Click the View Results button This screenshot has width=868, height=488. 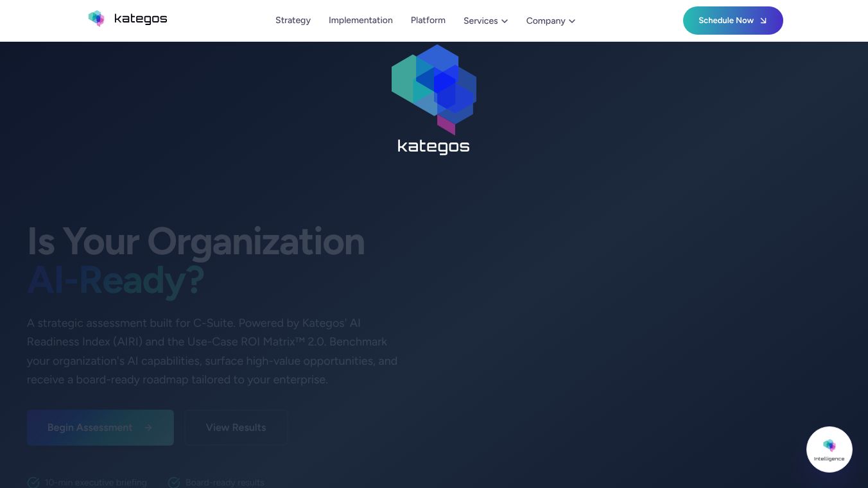(236, 428)
